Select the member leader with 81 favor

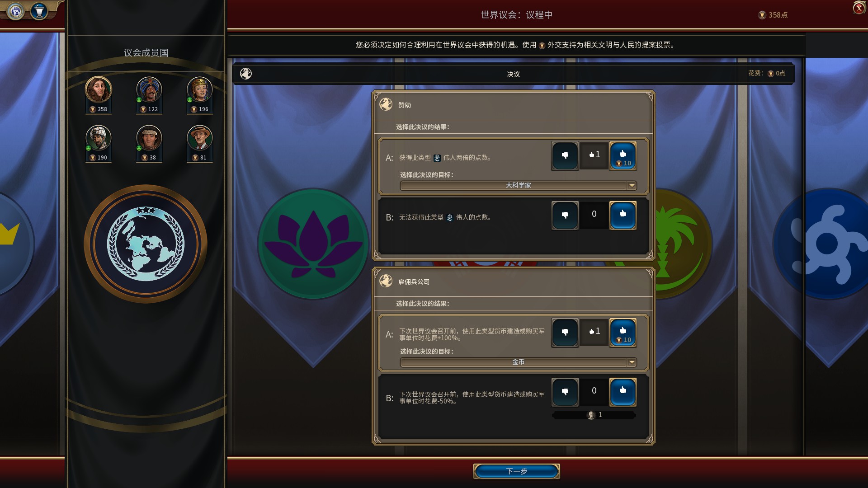[x=200, y=143]
